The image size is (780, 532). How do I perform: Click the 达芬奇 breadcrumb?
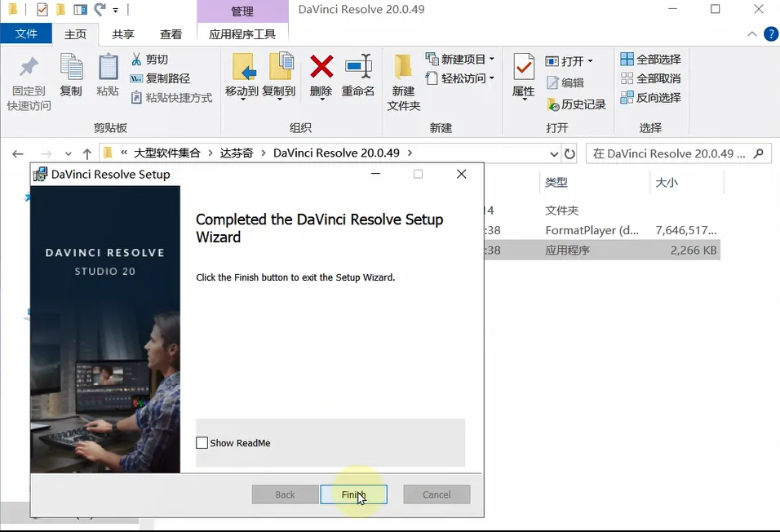[237, 153]
